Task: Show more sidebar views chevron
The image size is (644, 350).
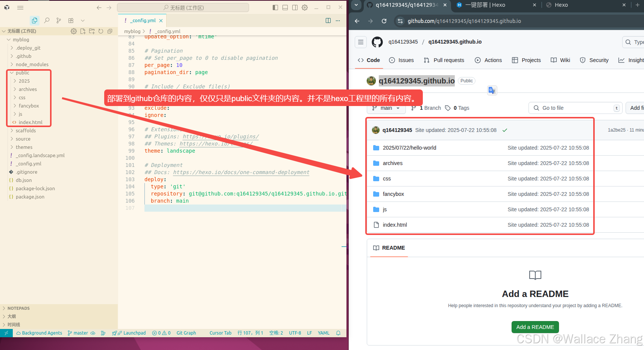Action: coord(83,20)
